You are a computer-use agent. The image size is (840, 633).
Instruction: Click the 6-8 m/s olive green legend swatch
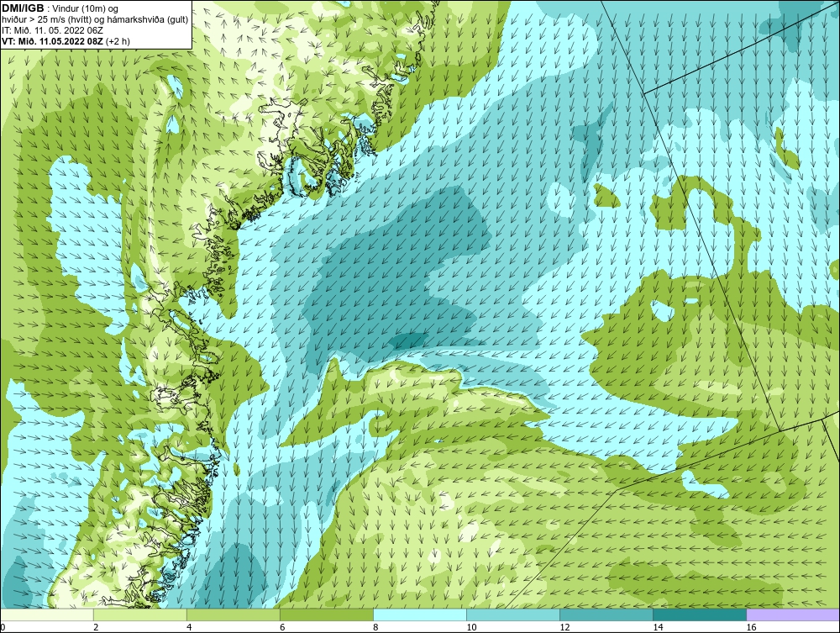(x=327, y=615)
